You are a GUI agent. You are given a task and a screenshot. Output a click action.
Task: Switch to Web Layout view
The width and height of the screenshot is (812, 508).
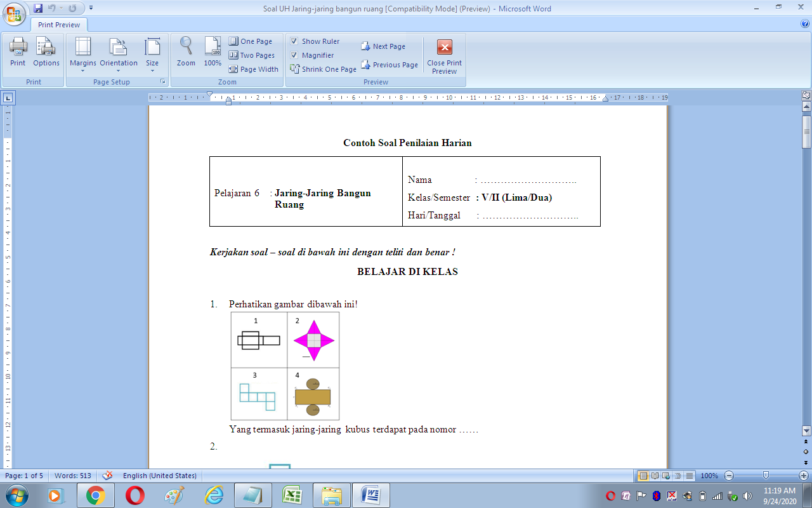point(666,476)
